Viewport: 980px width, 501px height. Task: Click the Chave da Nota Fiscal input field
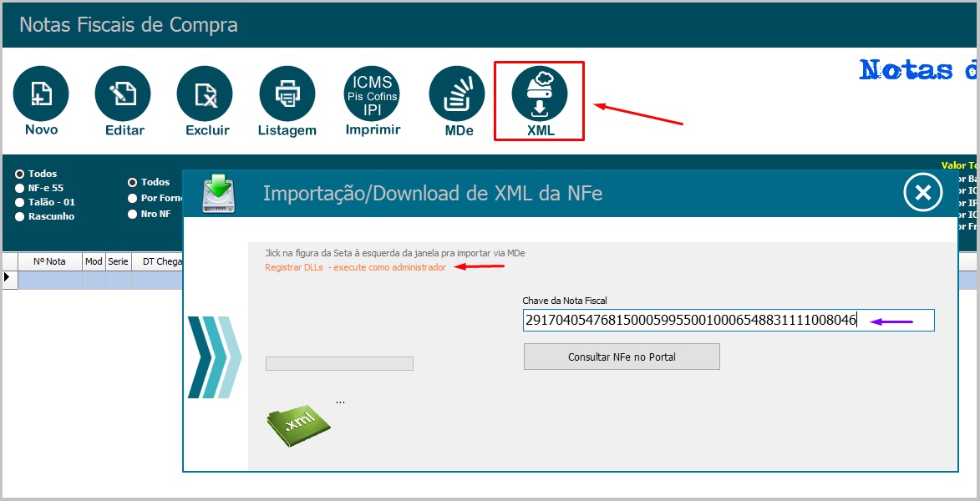pyautogui.click(x=729, y=320)
